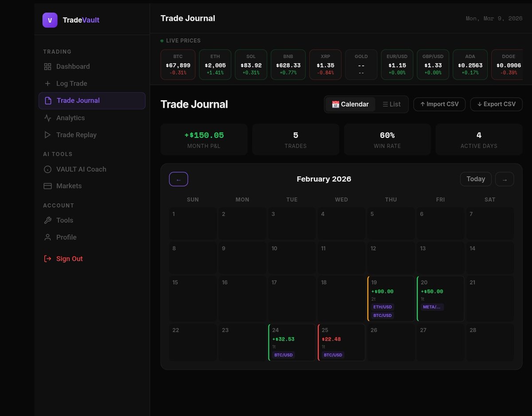
Task: Jump to Today in calendar
Action: pyautogui.click(x=476, y=179)
